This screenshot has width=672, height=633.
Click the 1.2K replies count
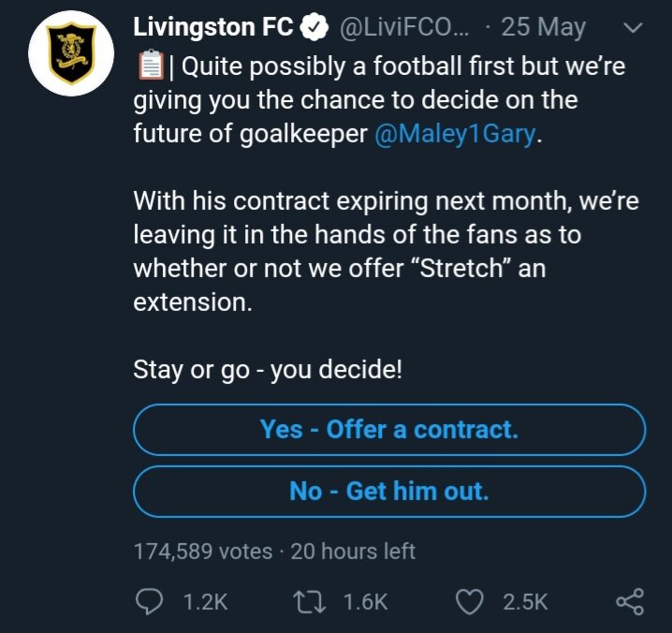pos(205,602)
